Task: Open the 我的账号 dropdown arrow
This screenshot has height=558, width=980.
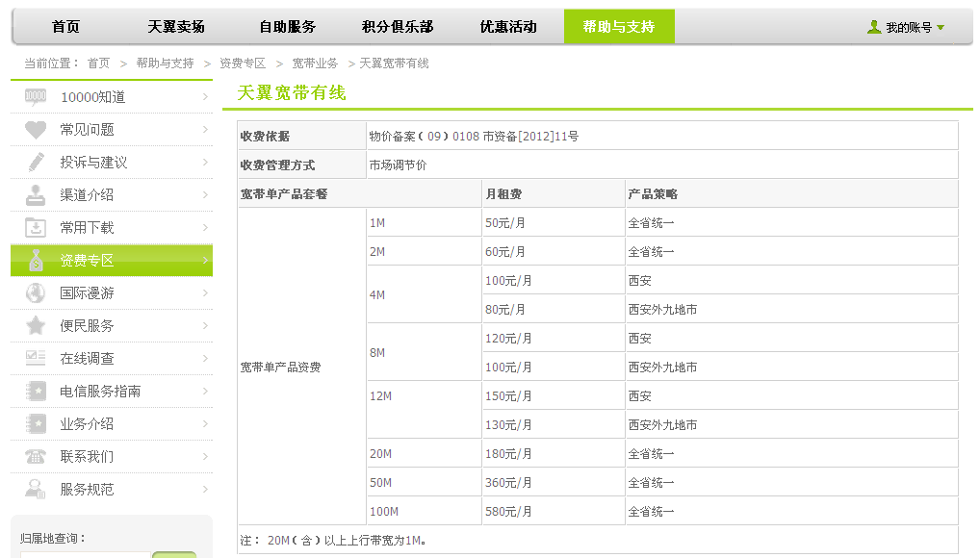Action: [941, 28]
